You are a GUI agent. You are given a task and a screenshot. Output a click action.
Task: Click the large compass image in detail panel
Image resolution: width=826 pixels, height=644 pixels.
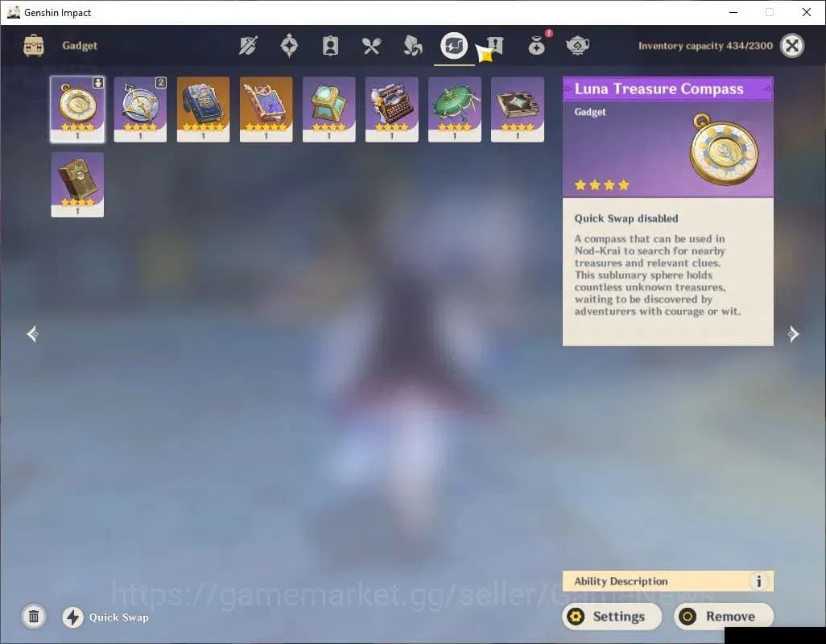coord(725,148)
